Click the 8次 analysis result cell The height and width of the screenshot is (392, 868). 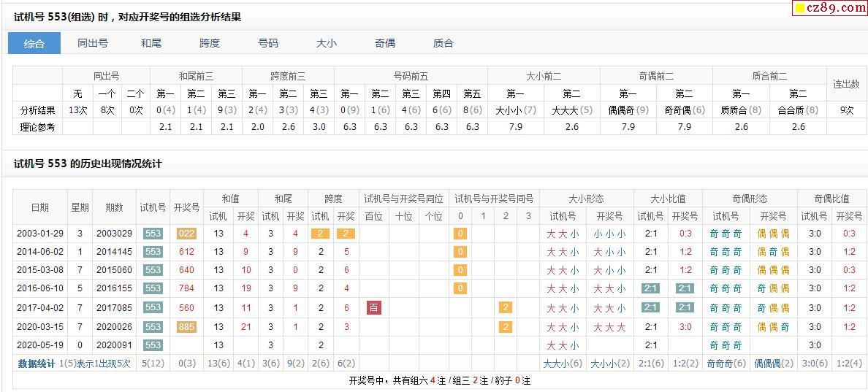pos(107,110)
